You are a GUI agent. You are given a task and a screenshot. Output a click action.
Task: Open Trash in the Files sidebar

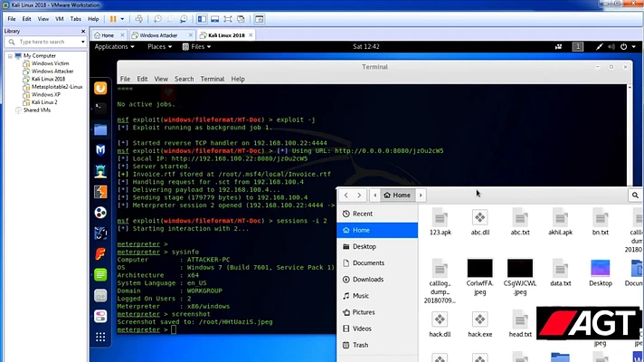(377, 345)
